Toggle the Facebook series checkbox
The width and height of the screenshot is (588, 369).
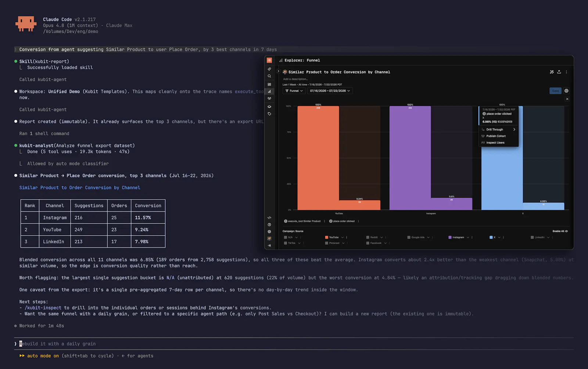coord(367,243)
